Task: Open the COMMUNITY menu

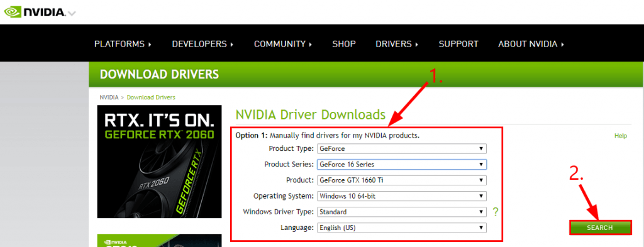Action: (x=283, y=44)
